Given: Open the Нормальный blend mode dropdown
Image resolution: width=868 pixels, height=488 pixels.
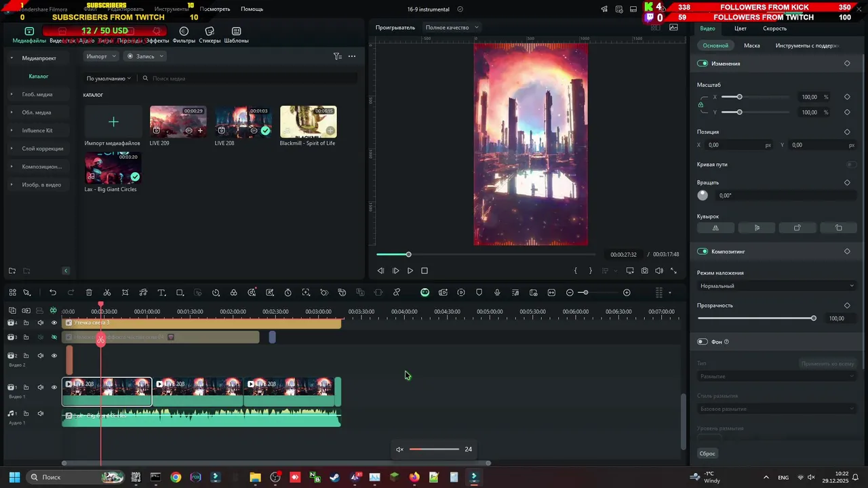Looking at the screenshot, I should [x=777, y=286].
